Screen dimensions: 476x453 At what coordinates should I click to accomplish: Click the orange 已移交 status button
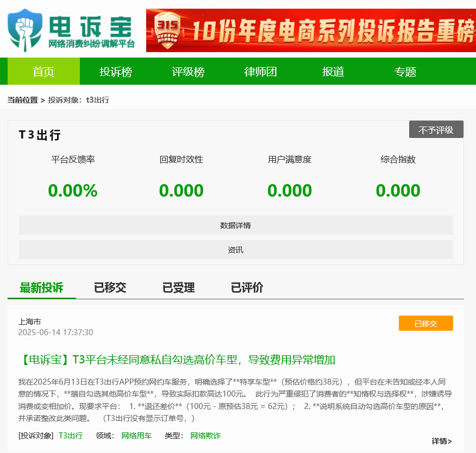pos(425,323)
